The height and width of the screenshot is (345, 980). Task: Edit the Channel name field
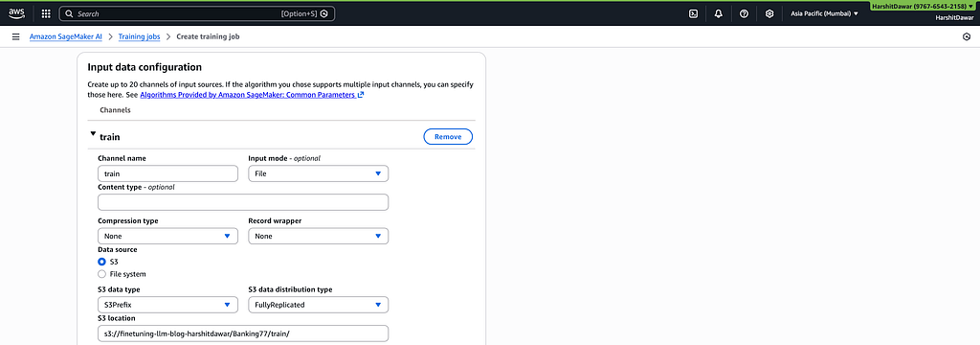tap(168, 173)
